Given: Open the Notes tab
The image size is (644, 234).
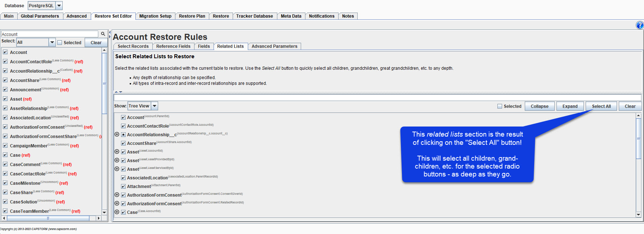Looking at the screenshot, I should click(x=348, y=16).
